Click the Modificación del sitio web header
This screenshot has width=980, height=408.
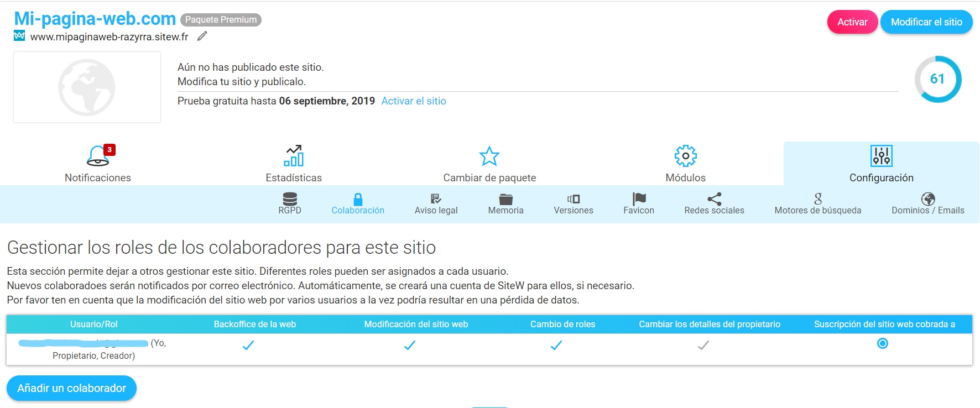pyautogui.click(x=416, y=324)
